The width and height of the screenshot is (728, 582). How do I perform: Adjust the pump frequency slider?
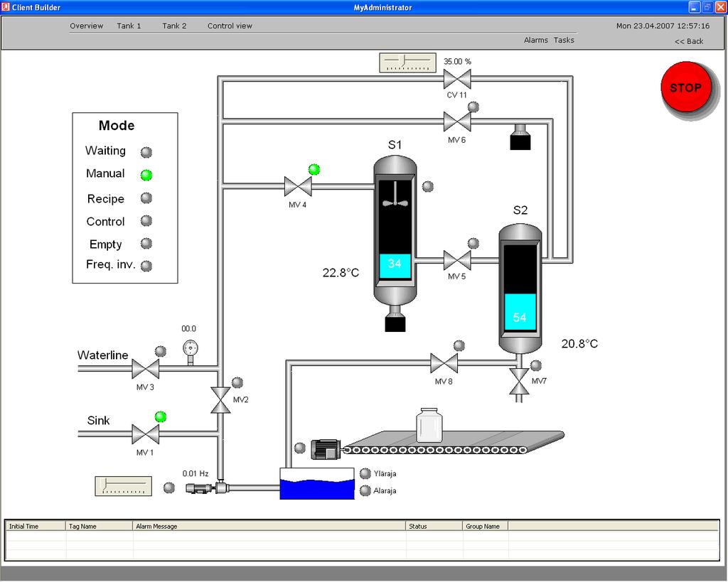point(124,486)
